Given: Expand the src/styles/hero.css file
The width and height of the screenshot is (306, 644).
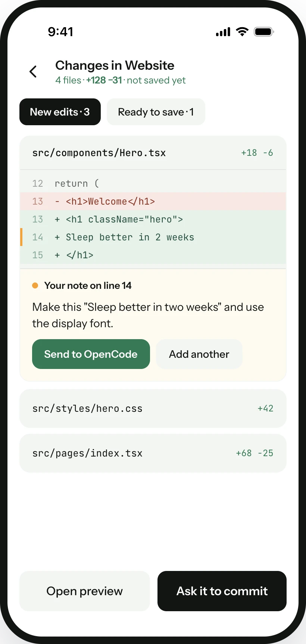Looking at the screenshot, I should point(153,408).
